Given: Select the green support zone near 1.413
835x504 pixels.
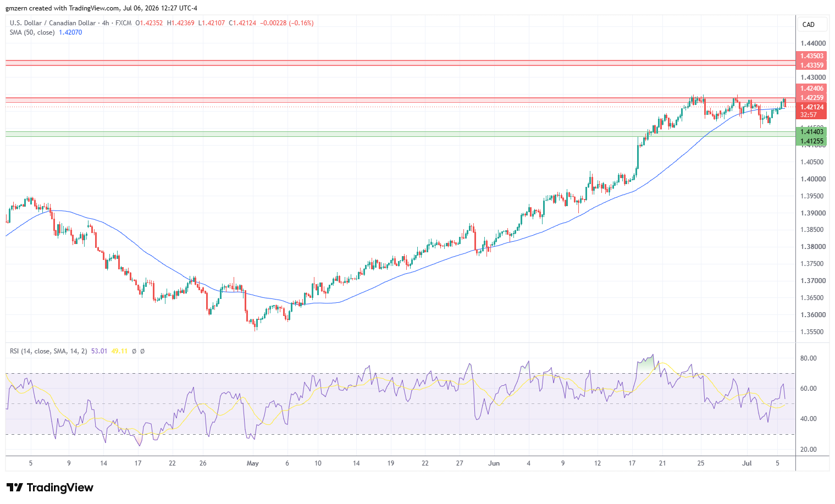Looking at the screenshot, I should 400,134.
